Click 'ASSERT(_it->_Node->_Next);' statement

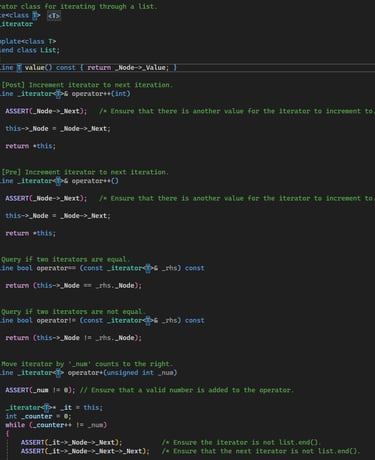click(71, 442)
